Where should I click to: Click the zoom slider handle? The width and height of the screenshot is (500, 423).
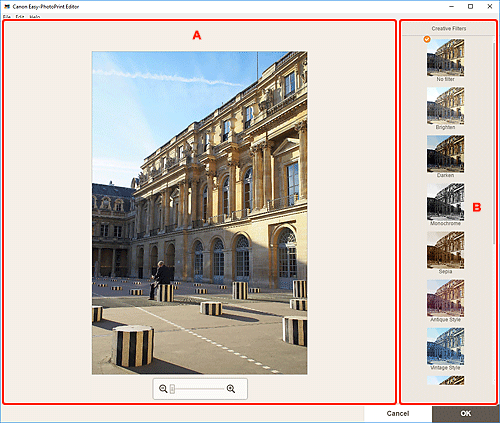172,389
